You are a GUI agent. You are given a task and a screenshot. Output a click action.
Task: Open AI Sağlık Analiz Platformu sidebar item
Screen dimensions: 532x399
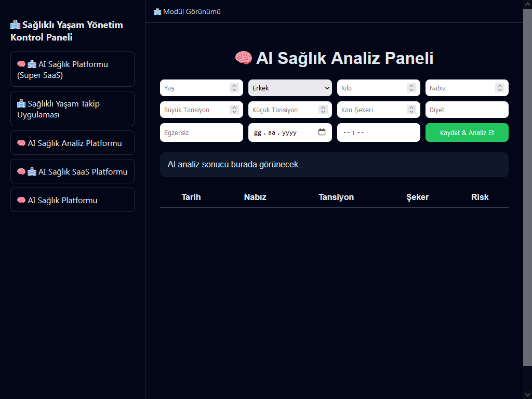click(x=72, y=143)
